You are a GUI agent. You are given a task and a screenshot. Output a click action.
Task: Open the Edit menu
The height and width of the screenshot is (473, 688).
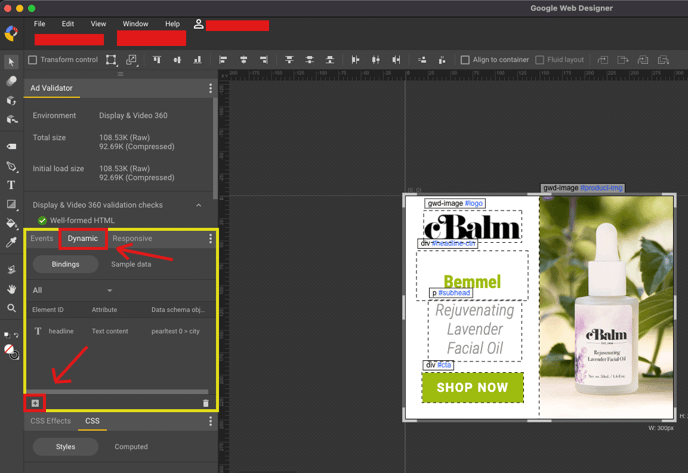68,24
